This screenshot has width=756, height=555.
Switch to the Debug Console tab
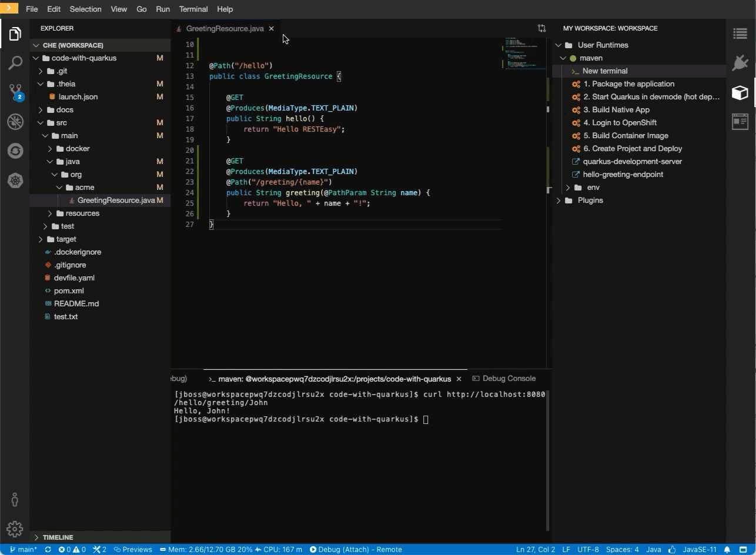pyautogui.click(x=509, y=379)
